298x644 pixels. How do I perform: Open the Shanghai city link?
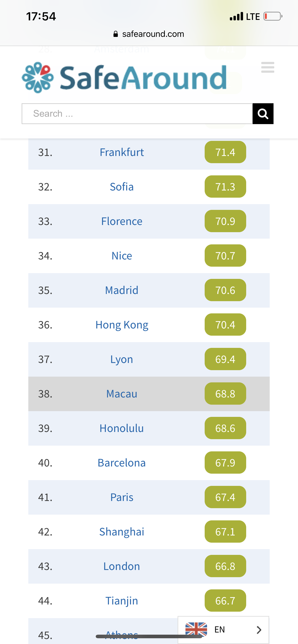pos(122,532)
